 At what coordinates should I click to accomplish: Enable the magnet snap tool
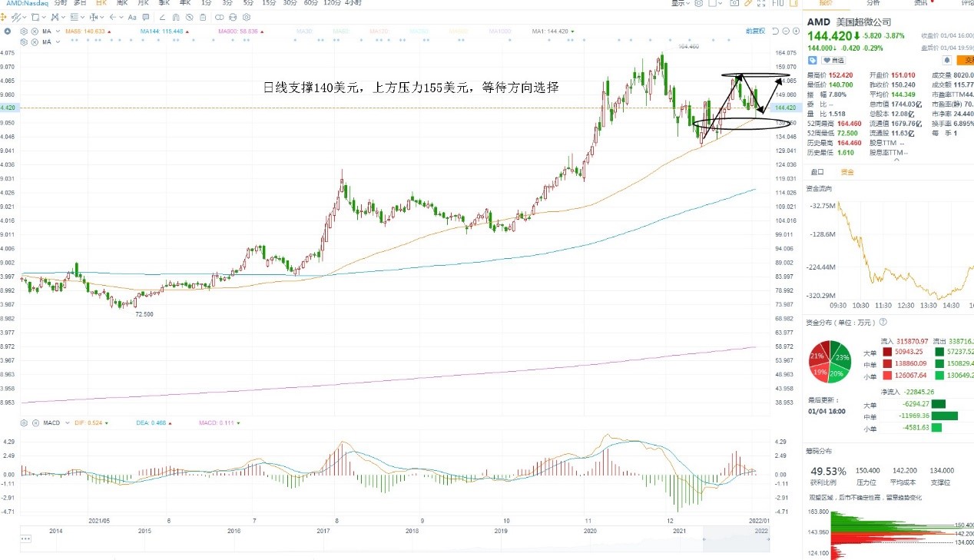176,17
